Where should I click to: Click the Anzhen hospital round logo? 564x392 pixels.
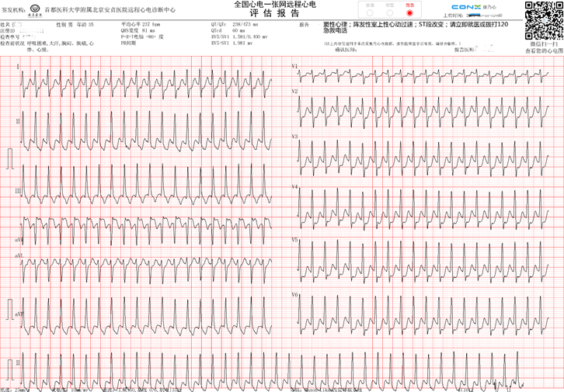coord(35,9)
